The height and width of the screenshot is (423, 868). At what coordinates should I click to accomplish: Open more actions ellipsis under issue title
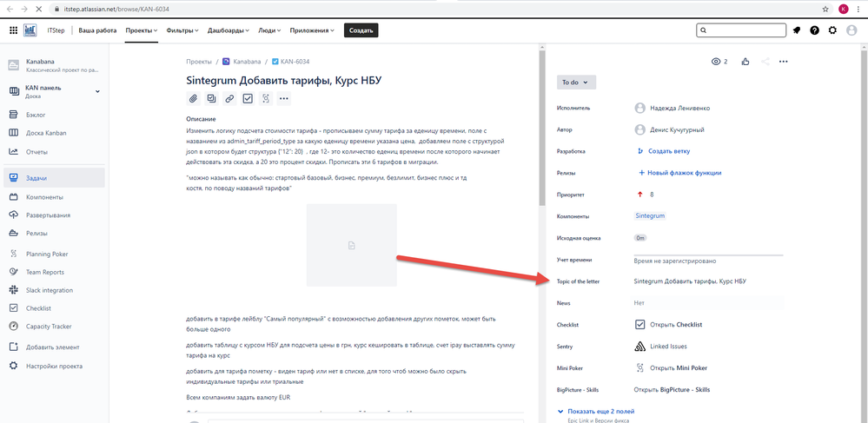[284, 98]
